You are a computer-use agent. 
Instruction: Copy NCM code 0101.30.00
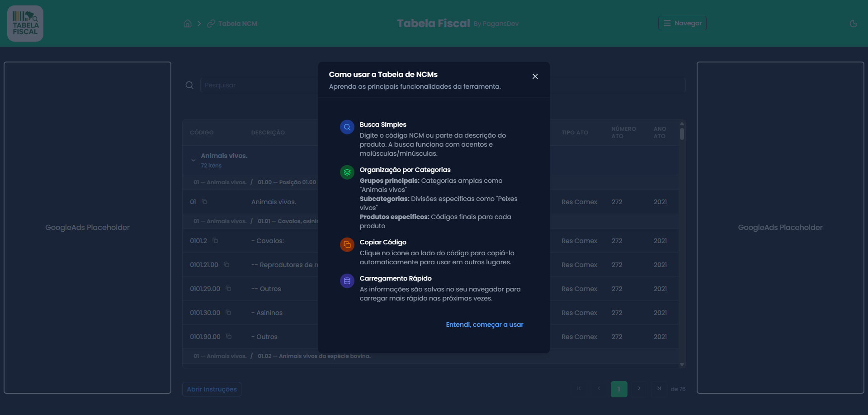tap(228, 313)
